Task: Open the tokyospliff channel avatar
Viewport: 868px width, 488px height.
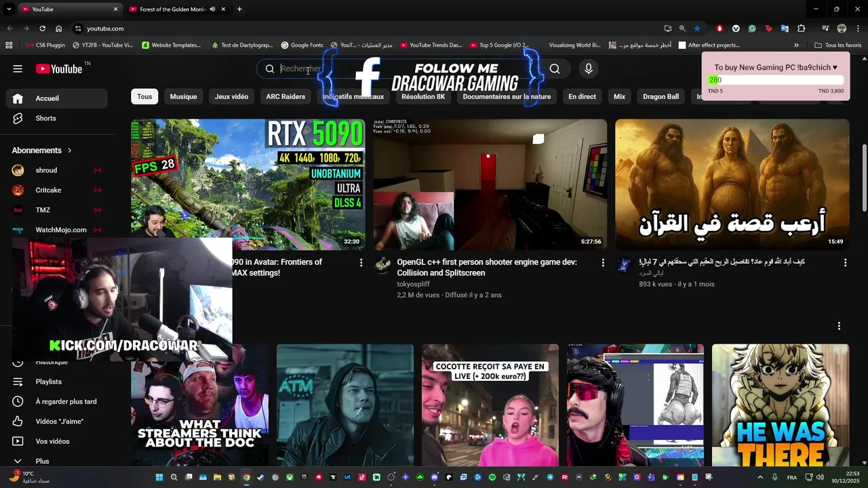Action: 383,265
